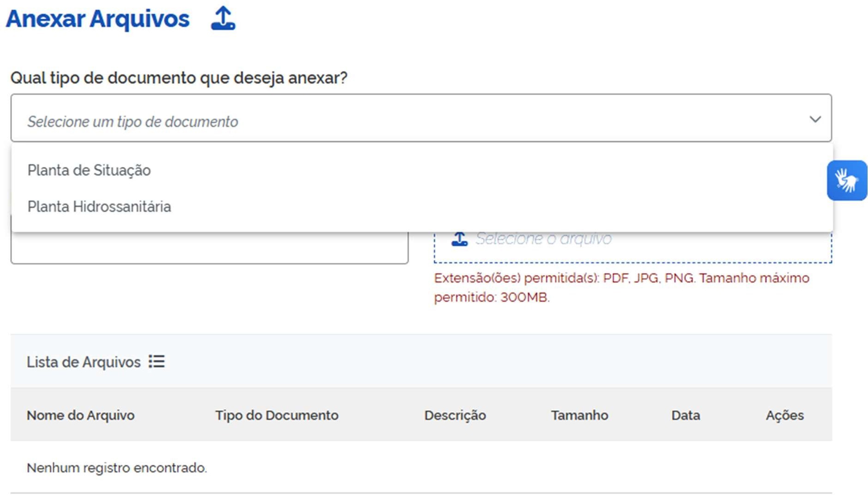
Task: Click the upload icon inside file selection box
Action: click(459, 239)
